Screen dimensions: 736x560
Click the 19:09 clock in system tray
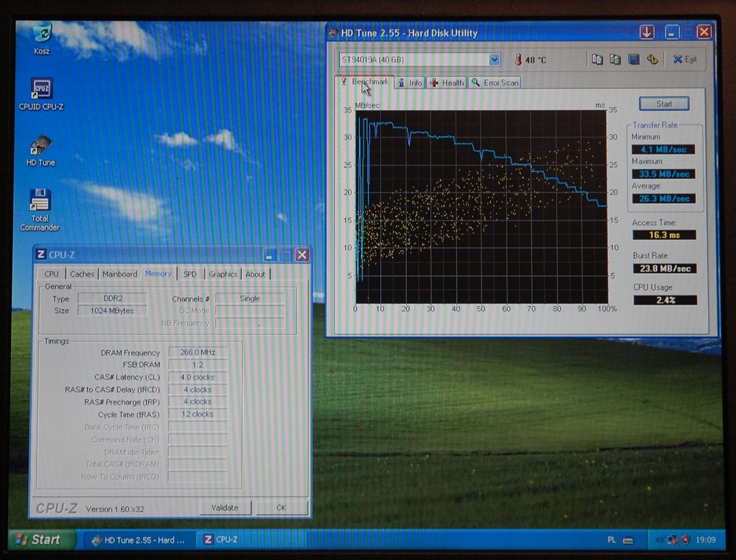click(x=706, y=541)
